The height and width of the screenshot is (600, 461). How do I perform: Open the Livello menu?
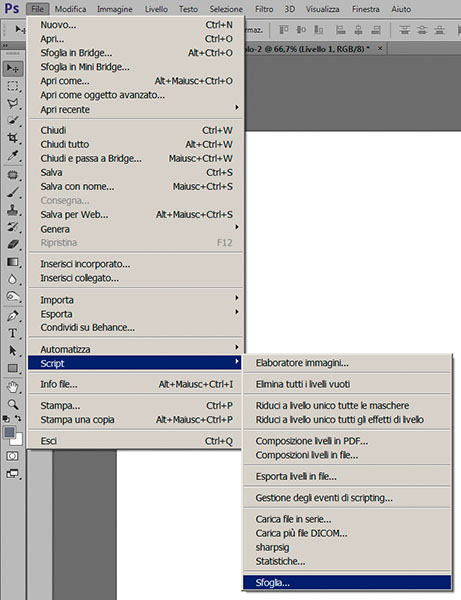pos(156,9)
